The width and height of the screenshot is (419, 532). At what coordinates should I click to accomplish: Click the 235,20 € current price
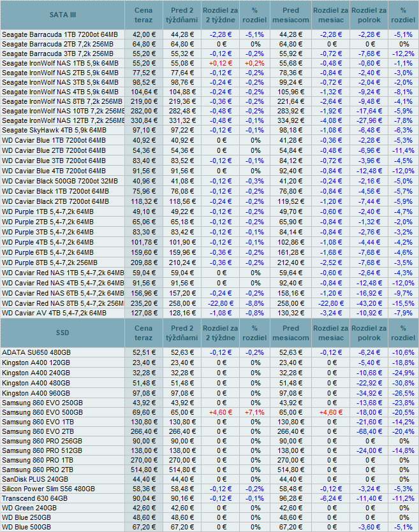pyautogui.click(x=144, y=303)
